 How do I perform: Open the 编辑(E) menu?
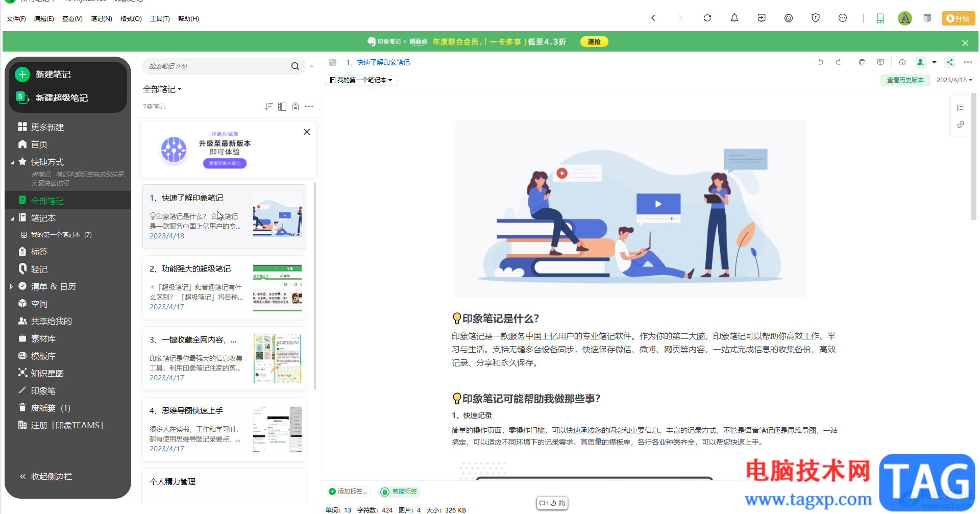[44, 19]
